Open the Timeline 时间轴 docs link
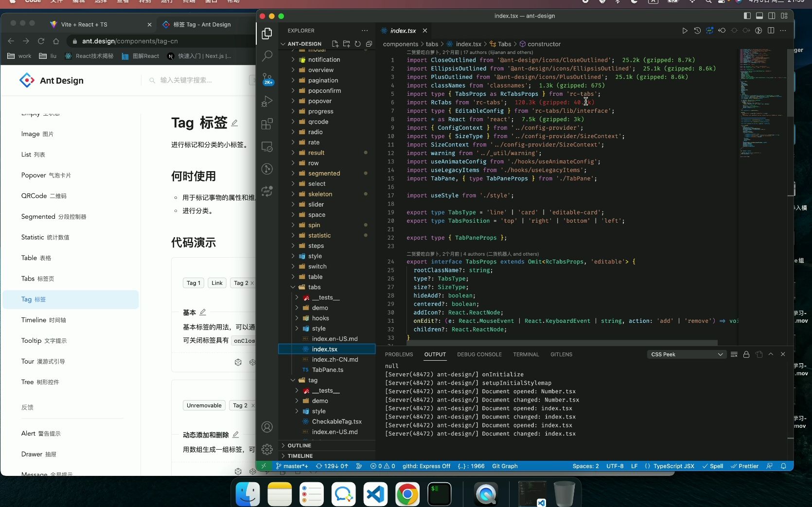This screenshot has width=812, height=507. click(x=43, y=320)
